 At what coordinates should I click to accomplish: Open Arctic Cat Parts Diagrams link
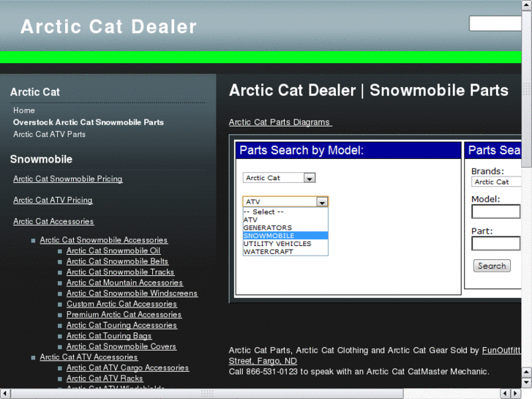tap(280, 122)
